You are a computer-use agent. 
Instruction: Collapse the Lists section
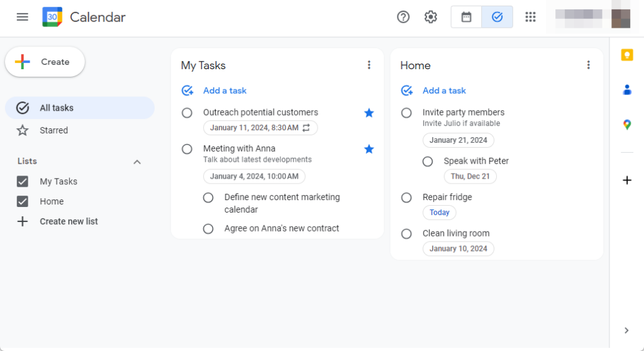click(137, 162)
